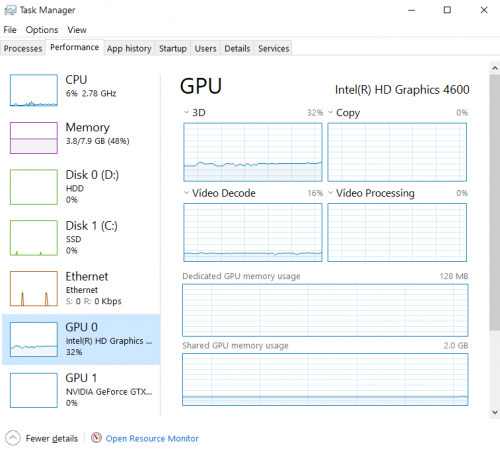This screenshot has height=456, width=500.
Task: Open the Video Decode engine dropdown chevron
Action: (x=186, y=193)
